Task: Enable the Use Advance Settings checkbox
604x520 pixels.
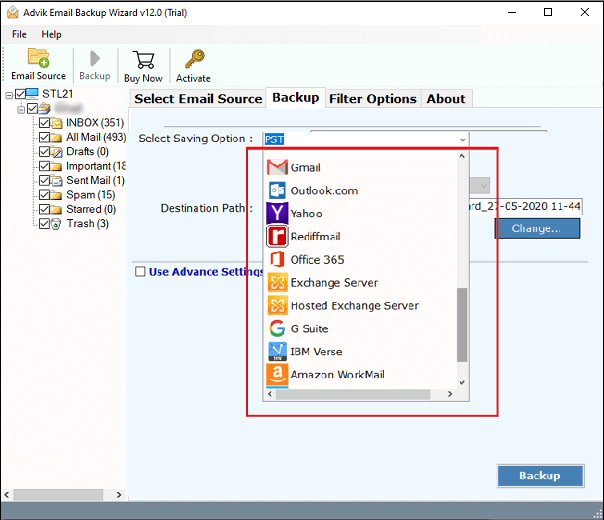Action: 140,272
